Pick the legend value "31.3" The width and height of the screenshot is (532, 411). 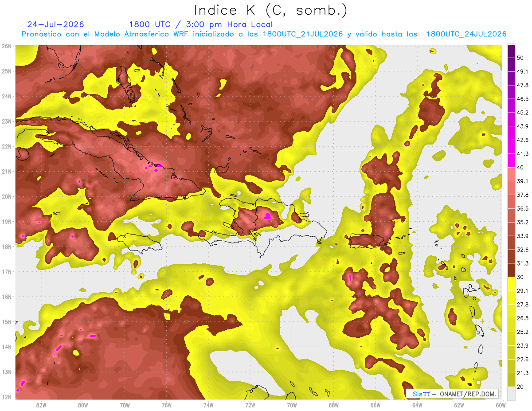(x=523, y=263)
